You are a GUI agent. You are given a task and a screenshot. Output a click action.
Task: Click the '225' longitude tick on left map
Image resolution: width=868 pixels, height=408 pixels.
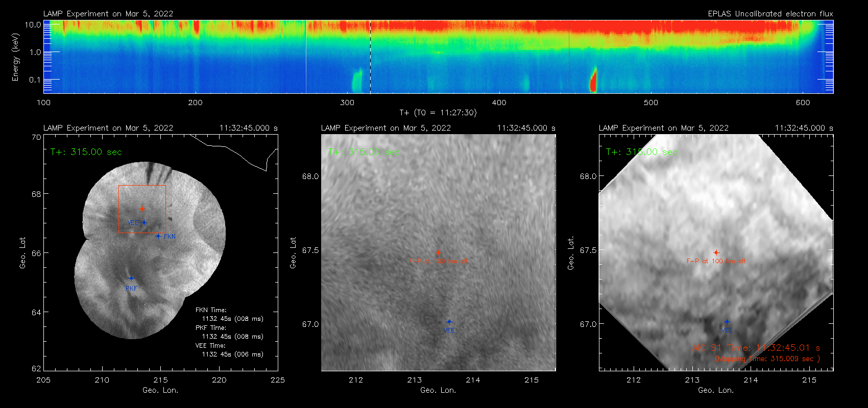(x=278, y=380)
